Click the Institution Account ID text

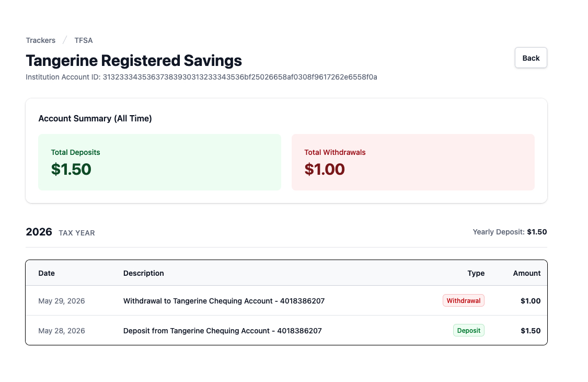tap(201, 77)
